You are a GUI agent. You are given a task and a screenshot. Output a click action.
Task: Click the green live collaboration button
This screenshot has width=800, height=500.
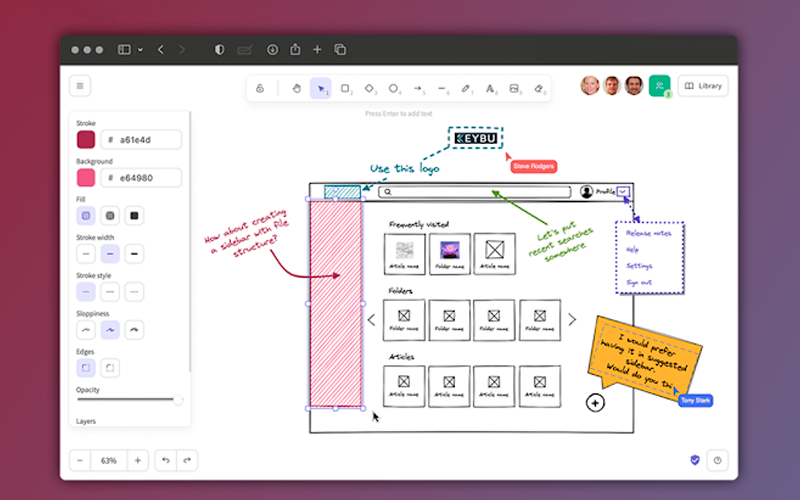click(x=659, y=86)
